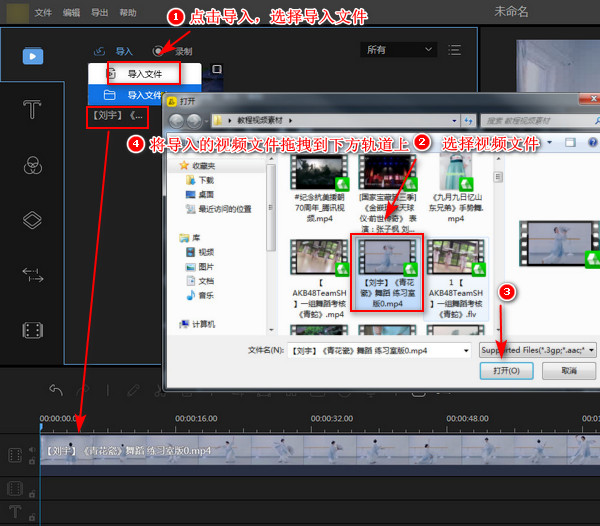Image resolution: width=600 pixels, height=526 pixels.
Task: Click the 00:00:16.00 timeline marker
Action: coord(196,419)
